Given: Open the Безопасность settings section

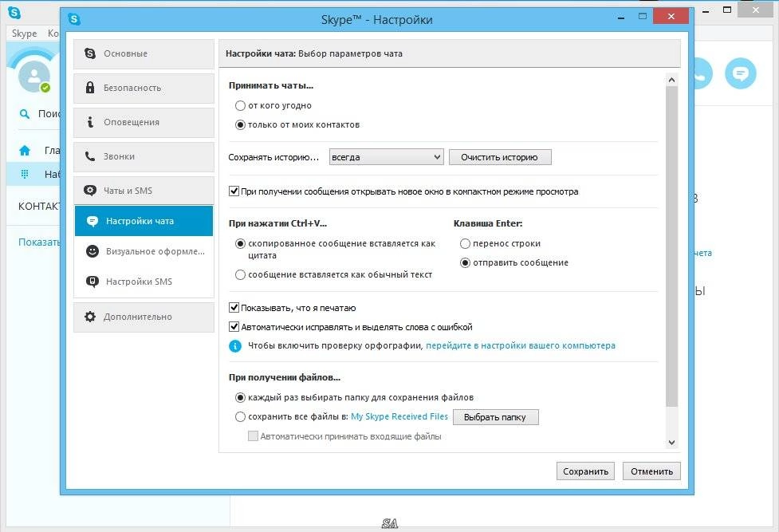Looking at the screenshot, I should tap(144, 88).
